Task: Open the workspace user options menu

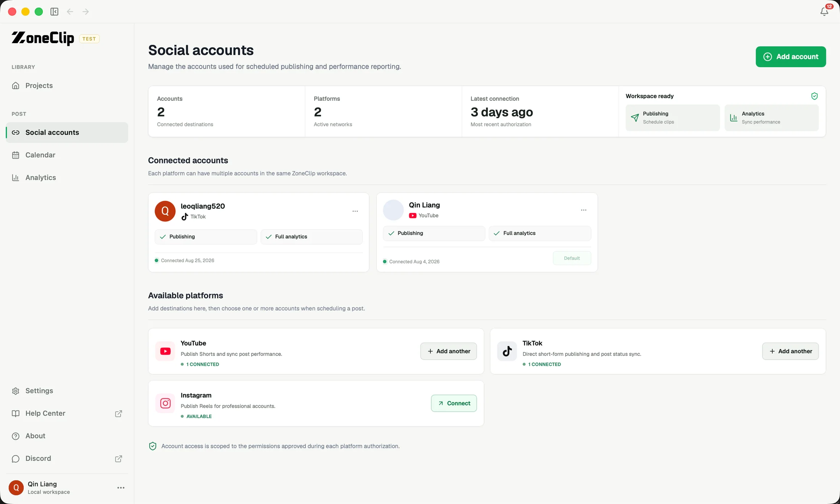Action: (121, 488)
